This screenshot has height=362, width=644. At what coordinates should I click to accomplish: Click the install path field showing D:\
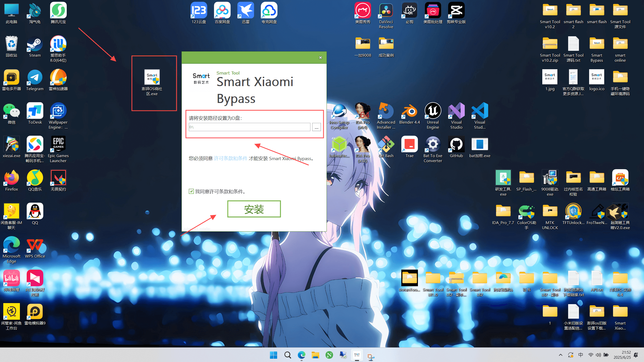pyautogui.click(x=249, y=127)
